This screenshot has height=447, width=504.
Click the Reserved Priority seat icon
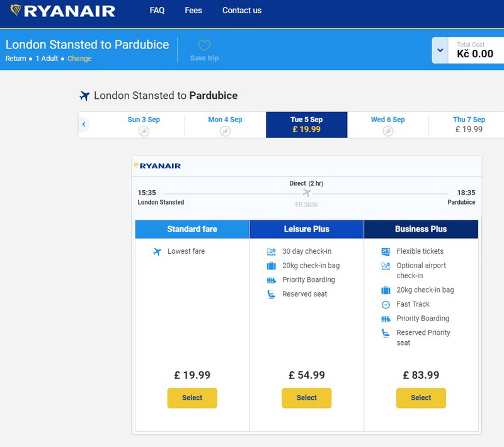coord(386,333)
